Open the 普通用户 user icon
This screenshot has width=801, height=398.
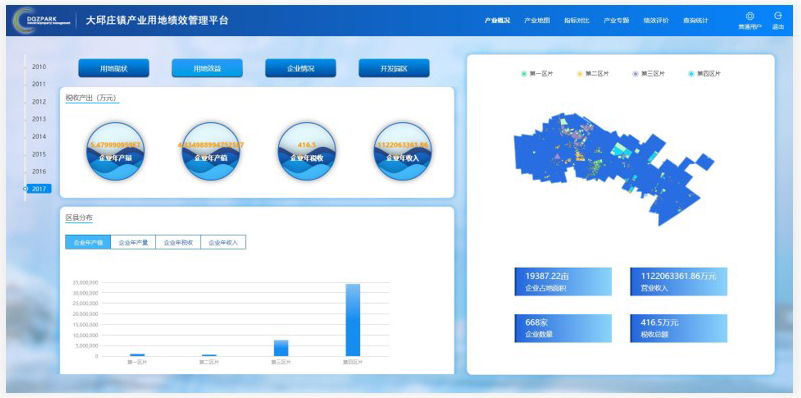click(749, 16)
